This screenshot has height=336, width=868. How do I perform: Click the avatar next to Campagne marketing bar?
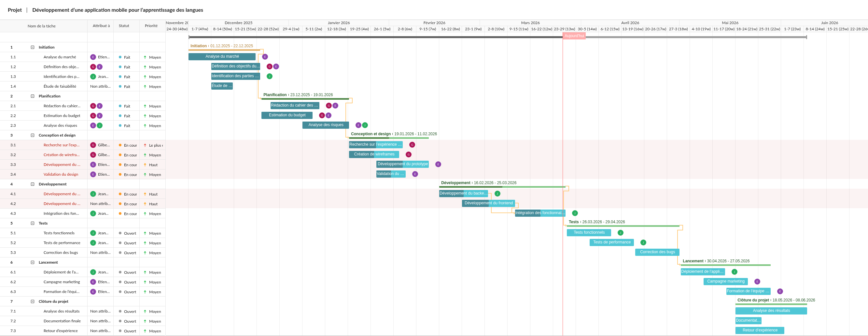(x=757, y=282)
